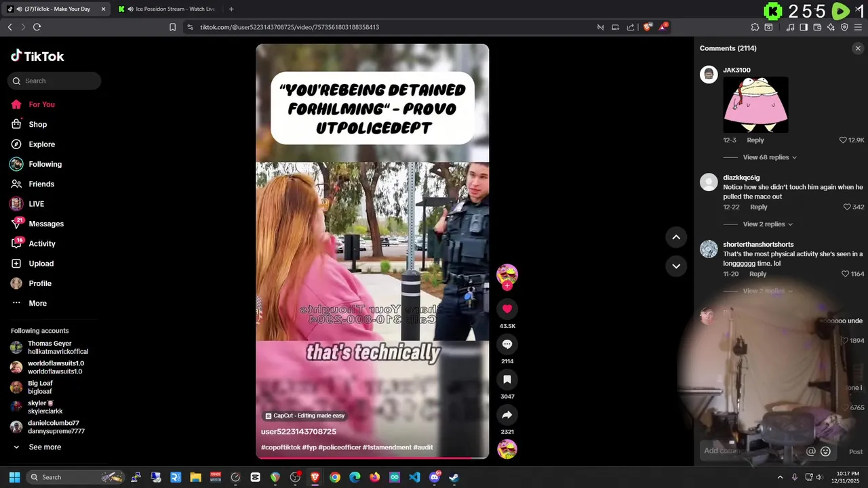The width and height of the screenshot is (868, 488).
Task: Click the #1stamendment hashtag
Action: (387, 447)
